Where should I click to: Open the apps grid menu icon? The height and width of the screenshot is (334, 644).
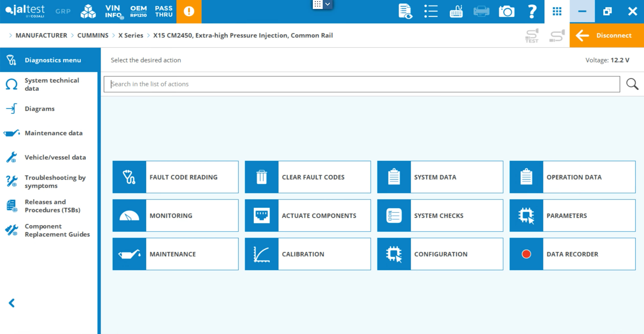click(x=557, y=11)
